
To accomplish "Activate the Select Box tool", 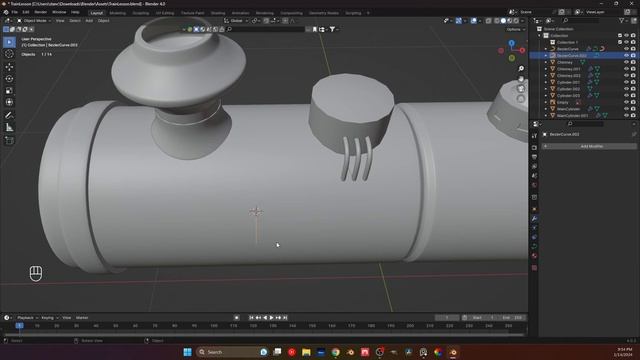I will click(9, 42).
